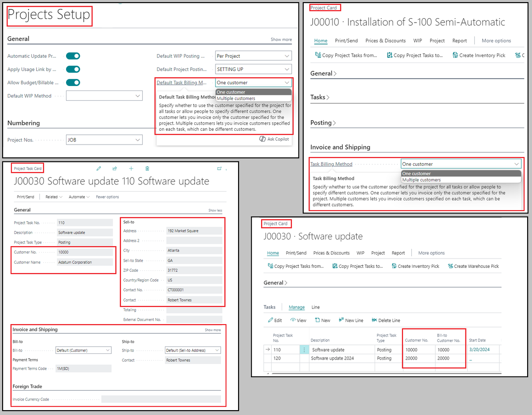The height and width of the screenshot is (415, 532).
Task: Open Print/Send menu in J00030 card
Action: point(296,253)
